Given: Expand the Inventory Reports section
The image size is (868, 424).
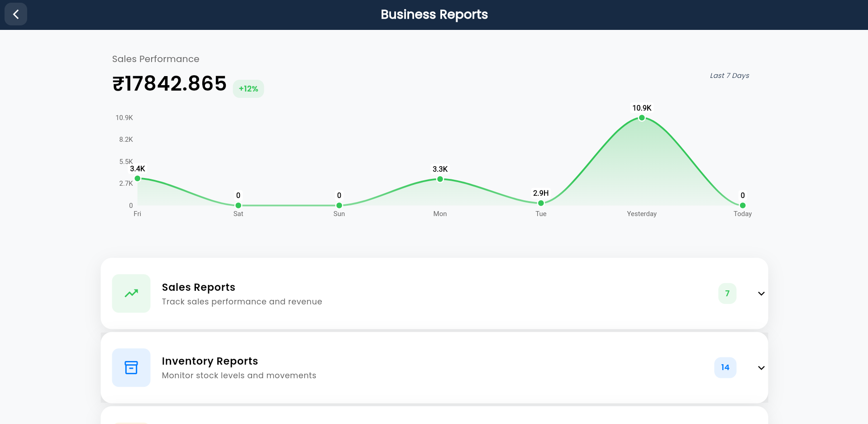Looking at the screenshot, I should (x=761, y=368).
